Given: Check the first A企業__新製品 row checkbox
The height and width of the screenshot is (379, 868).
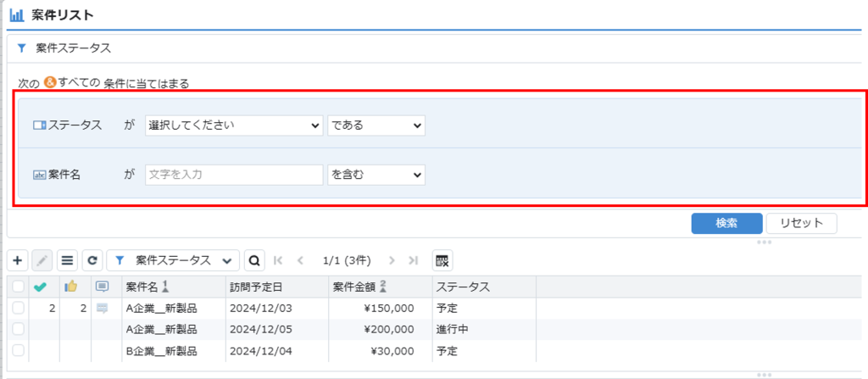Looking at the screenshot, I should coord(19,308).
